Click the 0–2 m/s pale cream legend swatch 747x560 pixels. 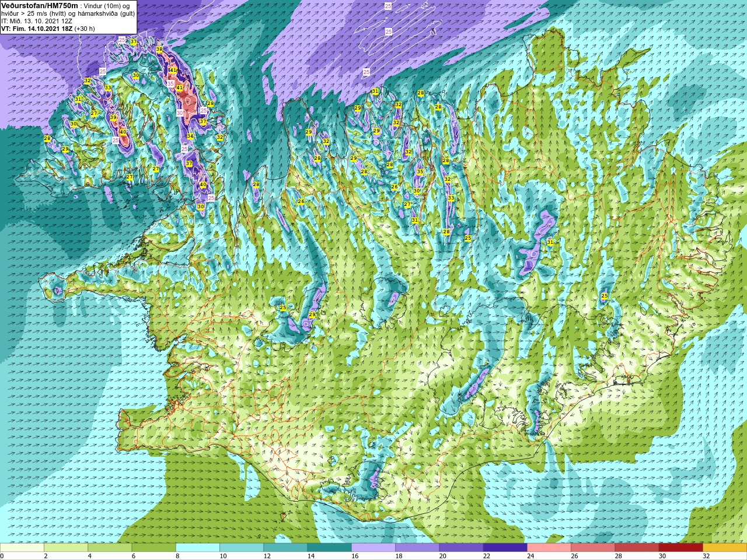point(22,548)
